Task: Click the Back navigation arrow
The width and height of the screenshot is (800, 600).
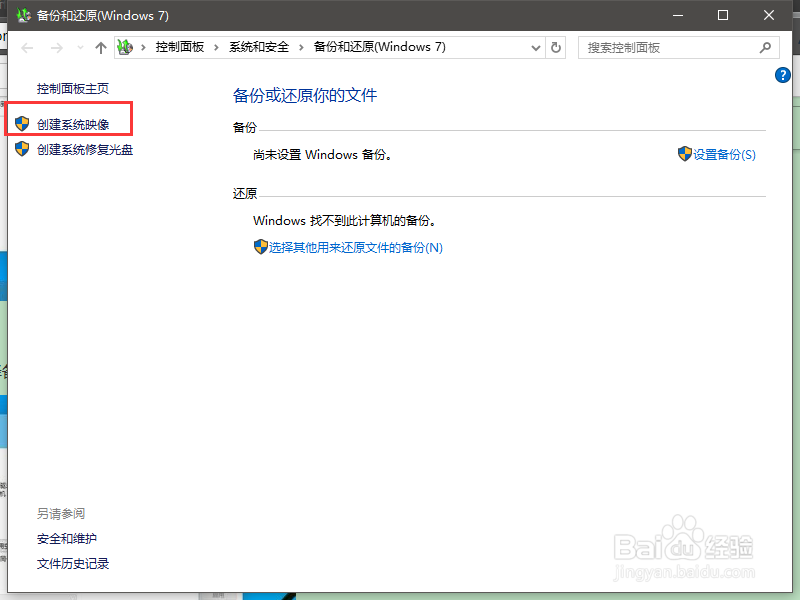Action: point(27,48)
